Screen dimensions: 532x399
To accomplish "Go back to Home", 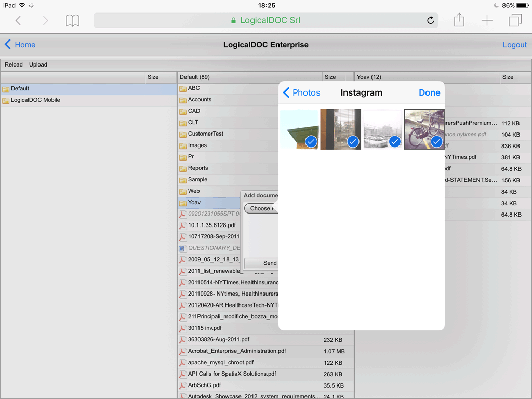I will pos(20,45).
